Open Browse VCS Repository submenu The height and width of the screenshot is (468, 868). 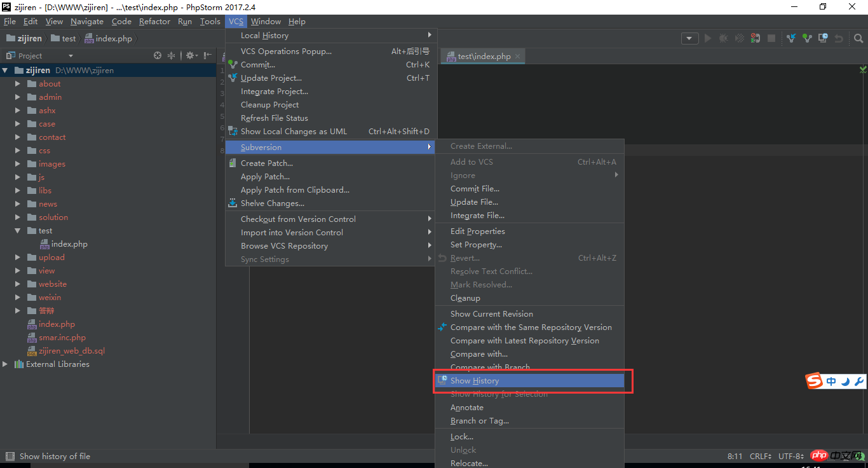click(x=331, y=246)
